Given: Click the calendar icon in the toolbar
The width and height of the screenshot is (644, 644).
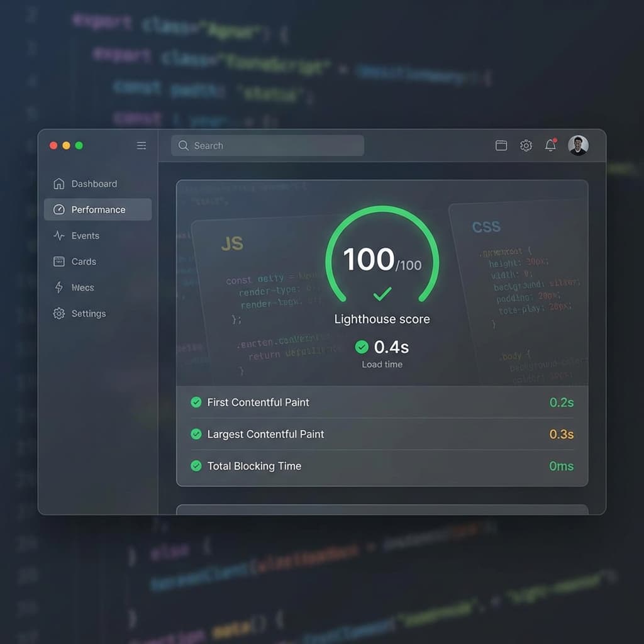Looking at the screenshot, I should pos(501,145).
